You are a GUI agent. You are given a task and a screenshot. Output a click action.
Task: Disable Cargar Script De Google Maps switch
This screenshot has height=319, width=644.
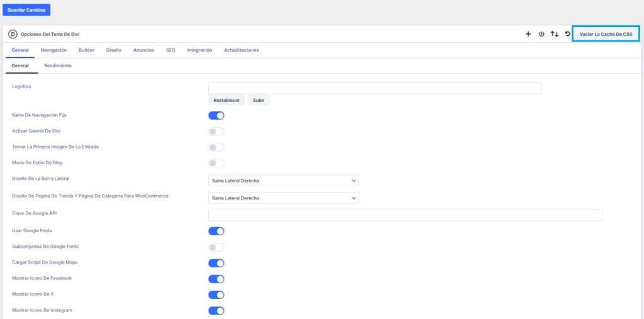(216, 263)
